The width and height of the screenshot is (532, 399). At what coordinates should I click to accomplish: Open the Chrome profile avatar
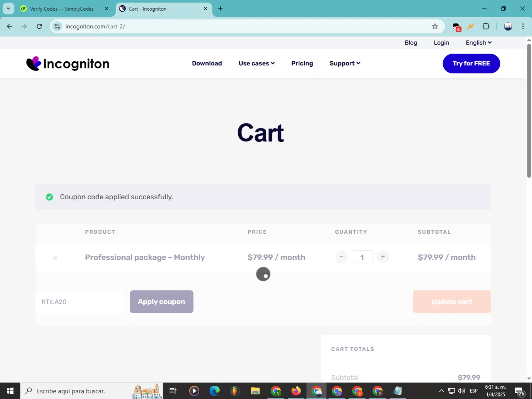pos(508,27)
